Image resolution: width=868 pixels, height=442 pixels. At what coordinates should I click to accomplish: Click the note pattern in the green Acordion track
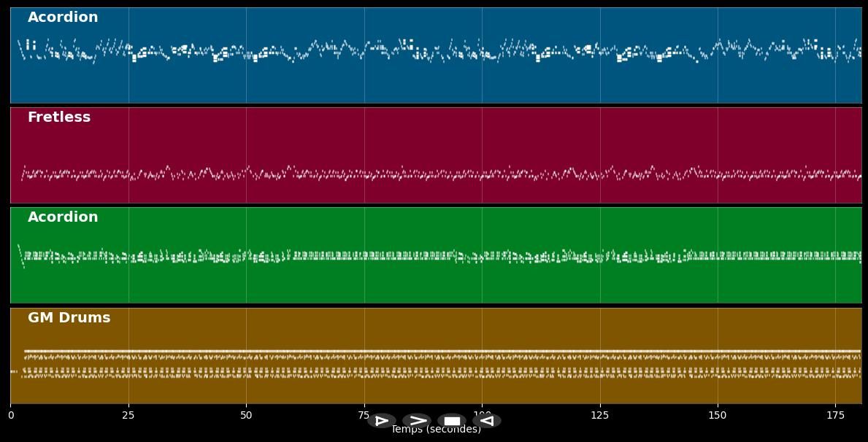pos(438,255)
